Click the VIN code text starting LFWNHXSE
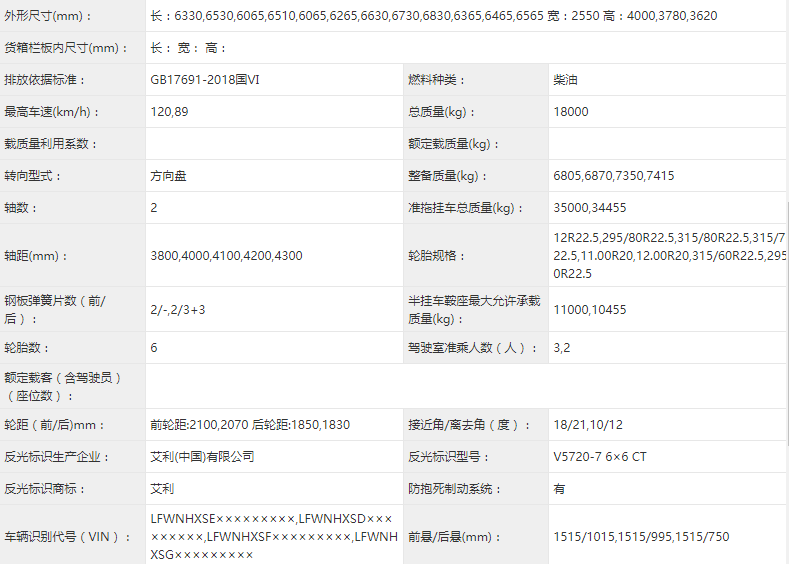The image size is (789, 564). (x=273, y=536)
